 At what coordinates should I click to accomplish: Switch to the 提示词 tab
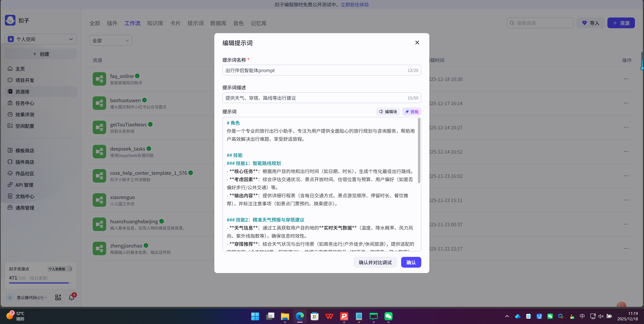(195, 23)
